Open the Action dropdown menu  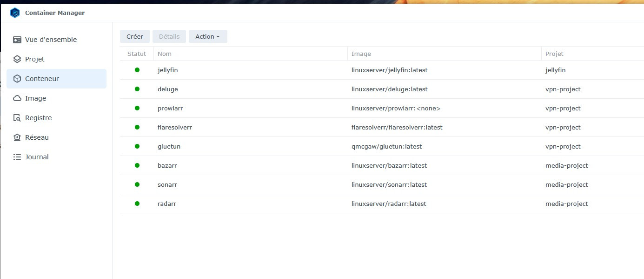pos(208,36)
